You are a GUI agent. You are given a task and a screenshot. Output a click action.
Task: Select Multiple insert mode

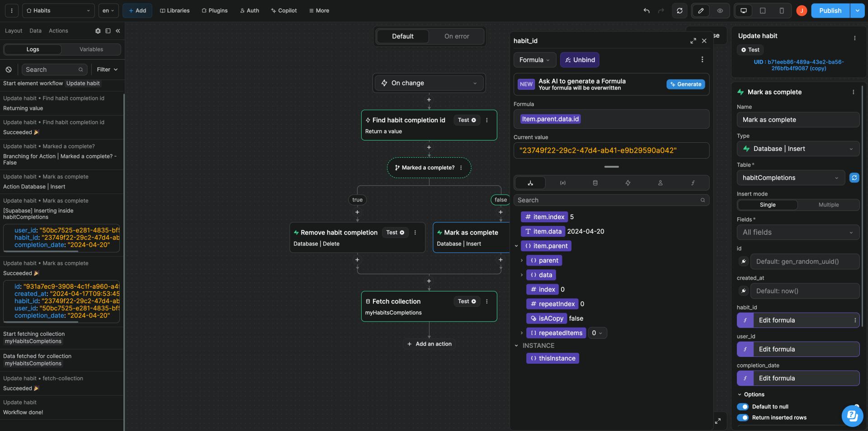coord(828,205)
